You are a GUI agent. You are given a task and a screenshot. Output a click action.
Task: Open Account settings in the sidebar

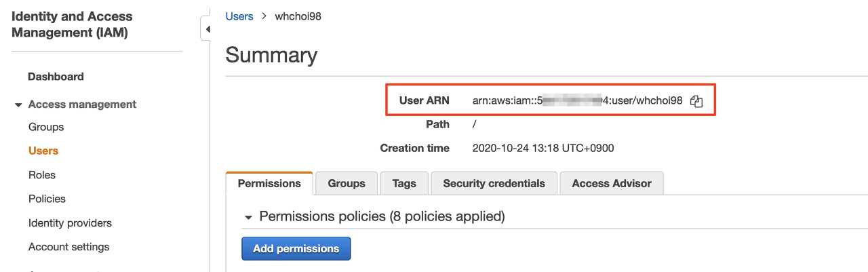pos(68,247)
